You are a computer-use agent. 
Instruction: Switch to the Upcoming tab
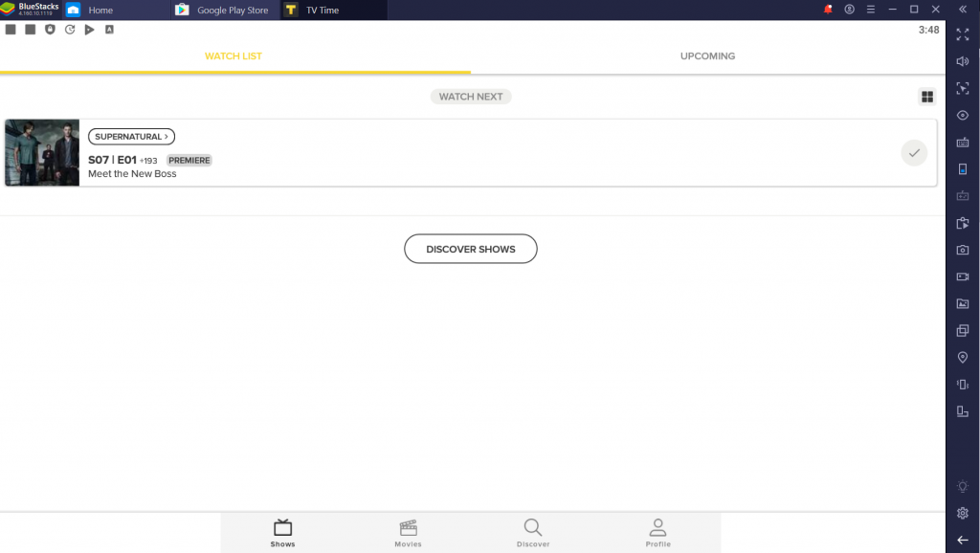[x=707, y=56]
